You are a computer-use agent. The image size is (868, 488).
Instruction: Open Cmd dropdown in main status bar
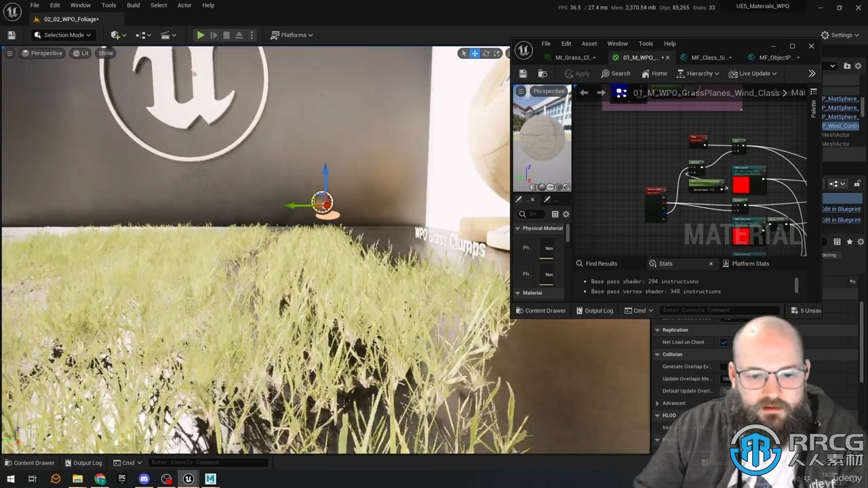click(x=128, y=463)
